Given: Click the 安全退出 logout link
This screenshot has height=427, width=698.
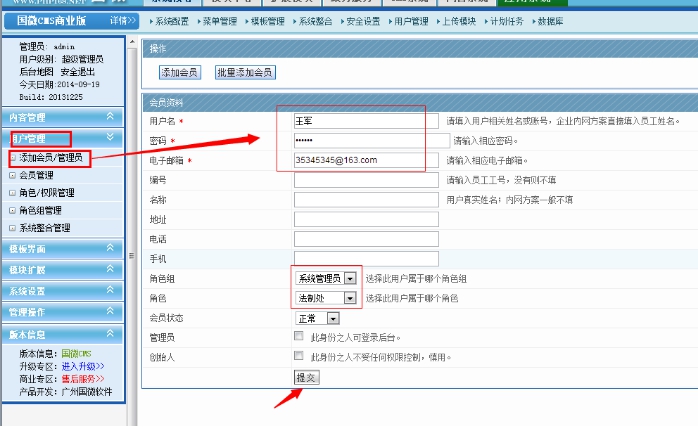Looking at the screenshot, I should point(79,72).
